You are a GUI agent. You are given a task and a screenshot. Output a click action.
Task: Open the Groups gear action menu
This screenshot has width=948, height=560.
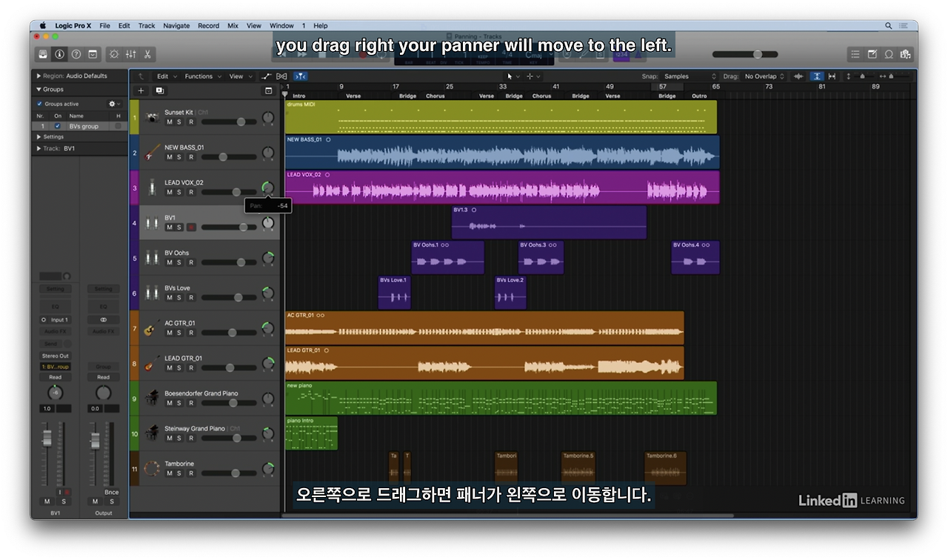114,104
